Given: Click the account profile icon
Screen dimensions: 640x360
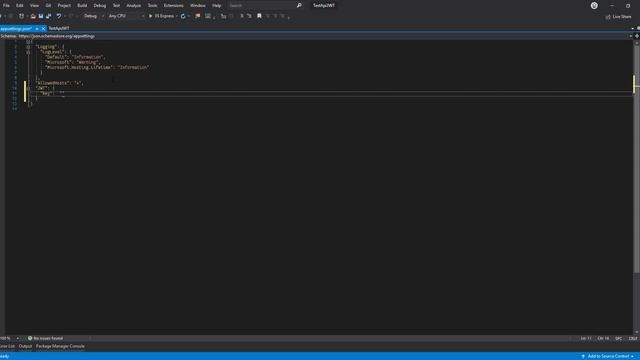Looking at the screenshot, I should pyautogui.click(x=594, y=6).
